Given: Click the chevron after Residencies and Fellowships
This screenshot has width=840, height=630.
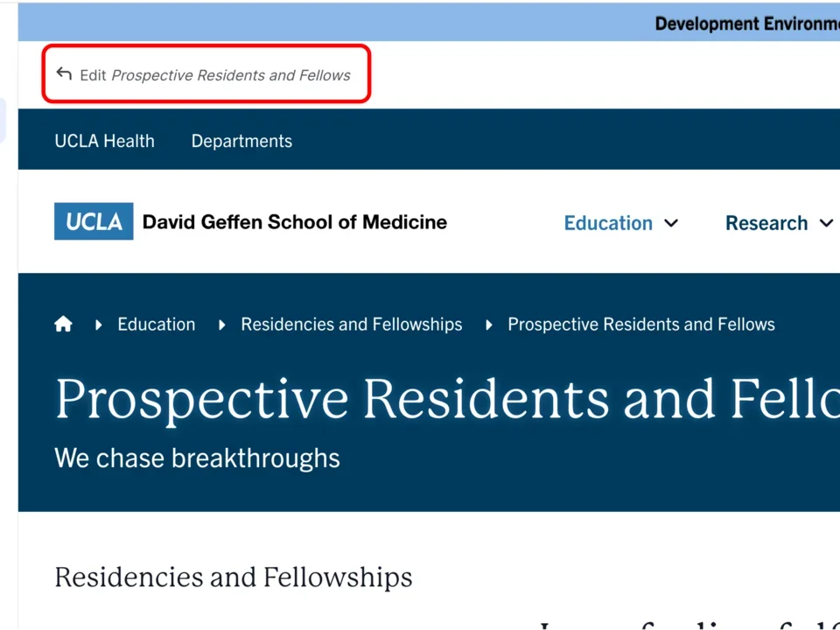Looking at the screenshot, I should pos(487,324).
